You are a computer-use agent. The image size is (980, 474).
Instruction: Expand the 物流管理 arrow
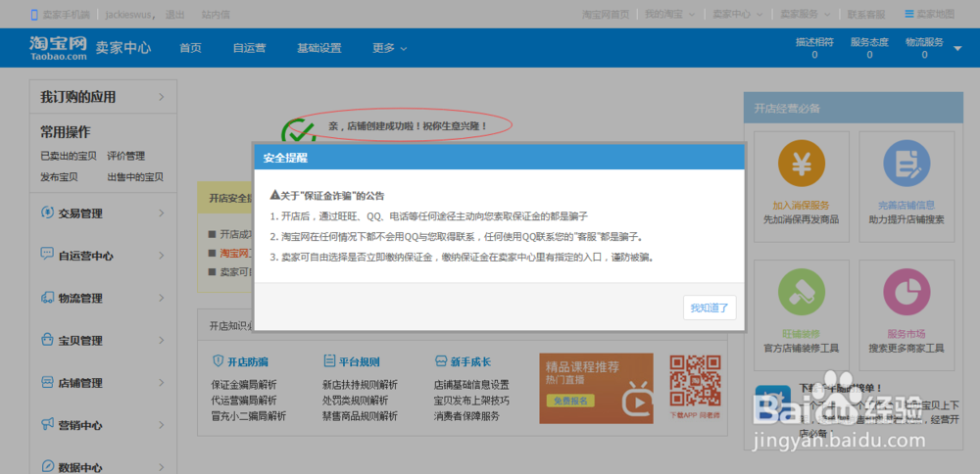[162, 298]
